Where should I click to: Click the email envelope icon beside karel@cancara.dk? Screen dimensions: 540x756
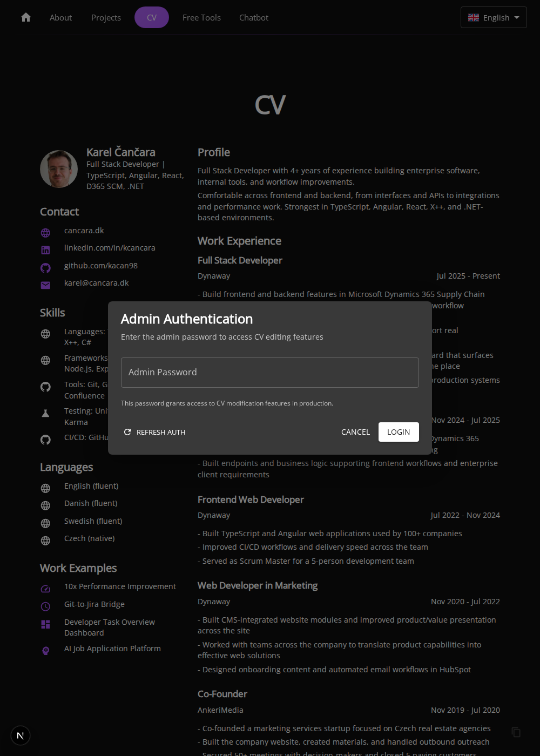[45, 285]
